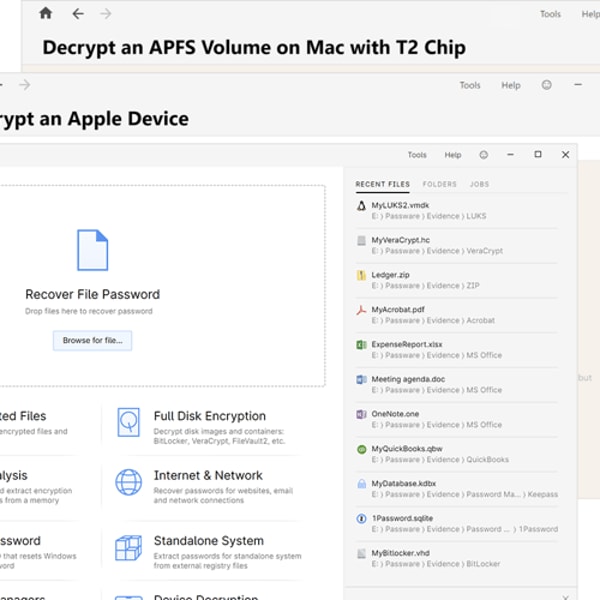Click Standalone System cubes icon

tap(129, 548)
